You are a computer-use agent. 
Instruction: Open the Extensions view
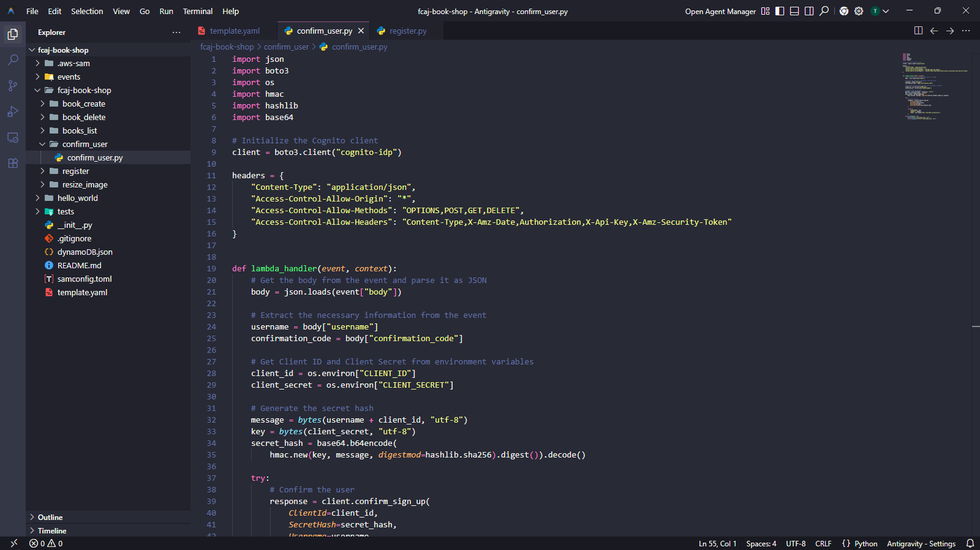point(13,163)
